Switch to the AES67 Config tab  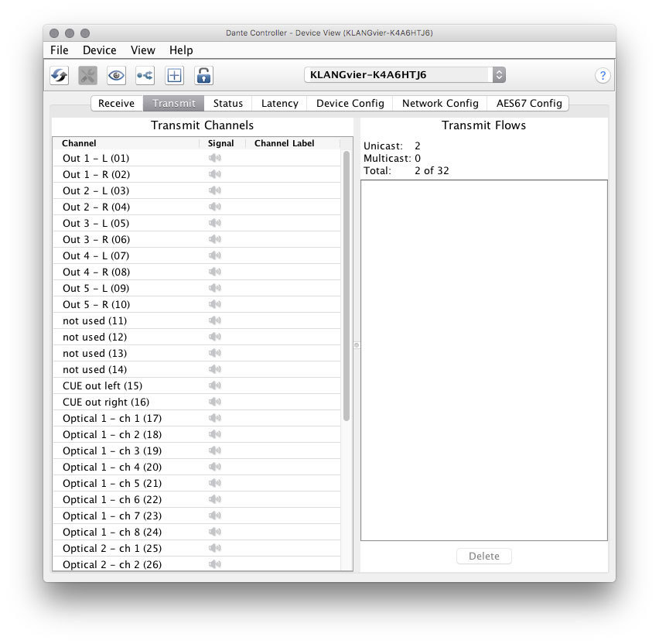(529, 104)
